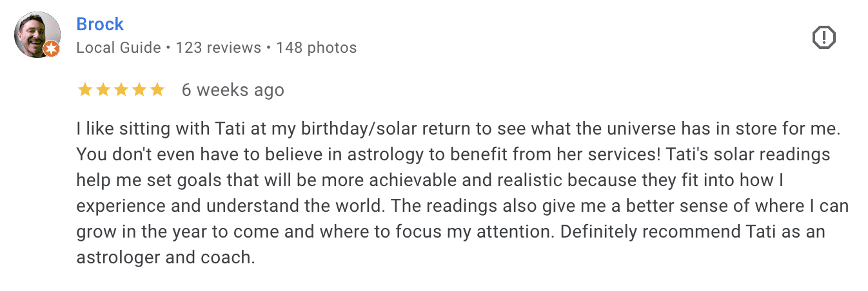This screenshot has height=291, width=868.
Task: Click the first yellow rating star
Action: (x=84, y=90)
